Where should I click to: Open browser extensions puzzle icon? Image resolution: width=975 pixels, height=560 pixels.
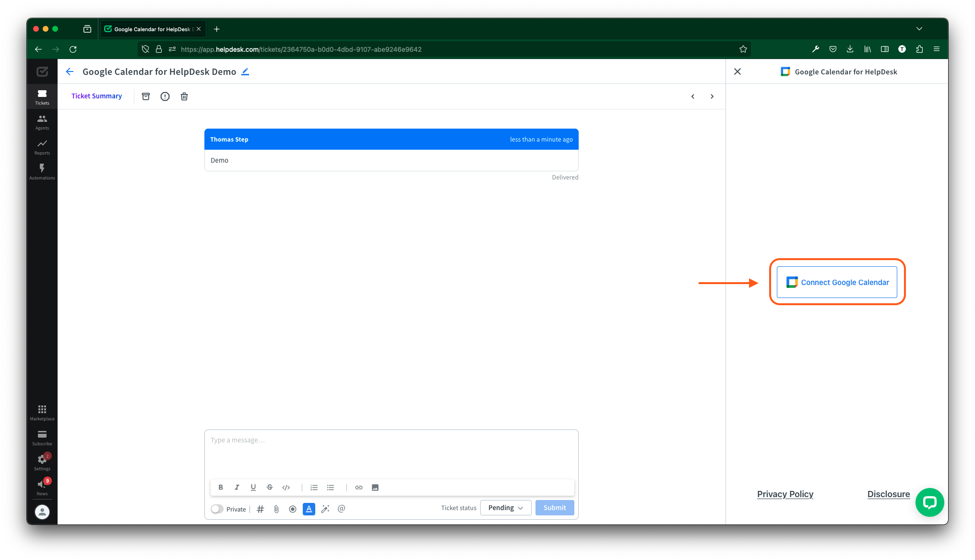(x=919, y=49)
